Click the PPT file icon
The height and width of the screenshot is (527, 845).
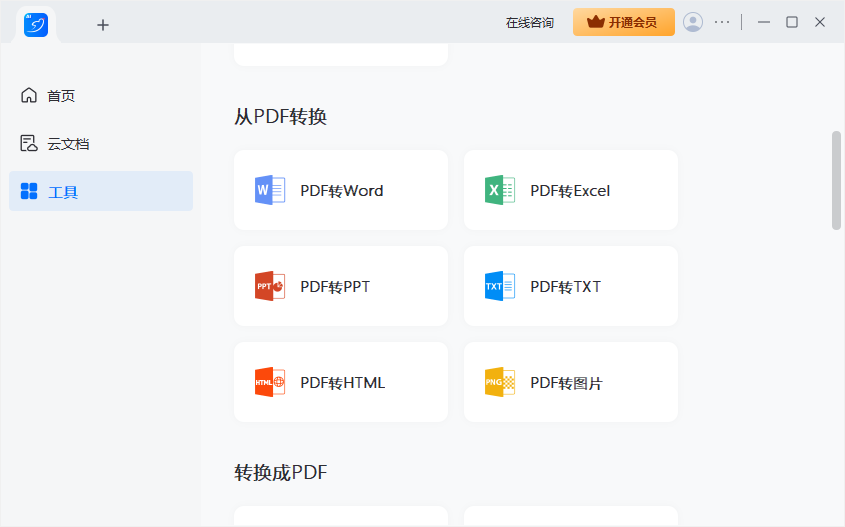270,286
